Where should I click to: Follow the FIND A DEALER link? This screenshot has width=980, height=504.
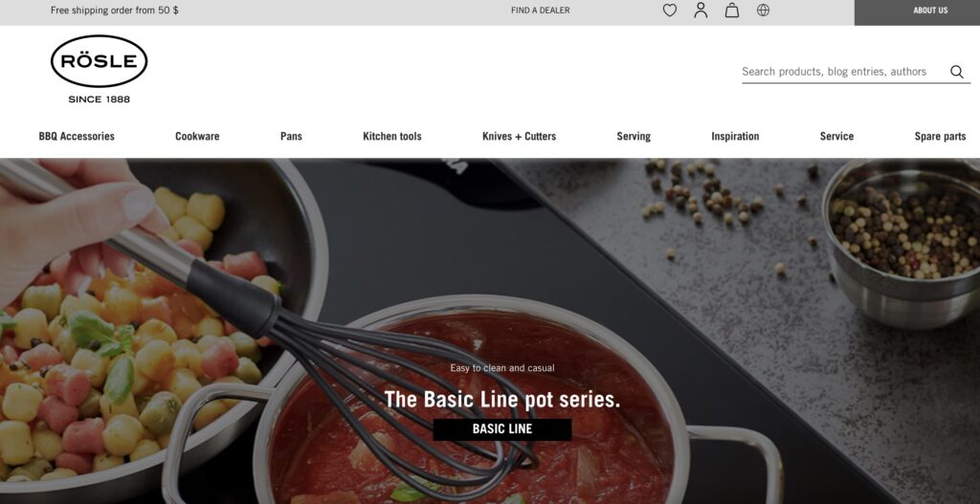(x=540, y=11)
